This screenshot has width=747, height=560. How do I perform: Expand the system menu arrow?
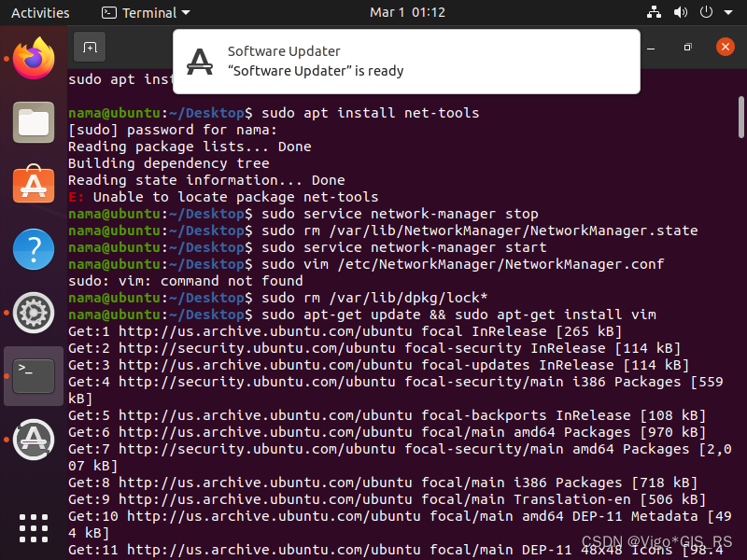tap(728, 12)
